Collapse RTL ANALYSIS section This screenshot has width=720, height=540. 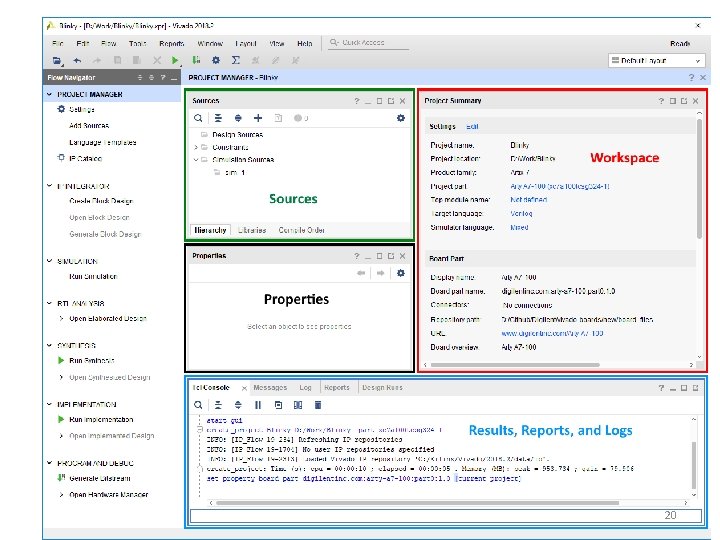(x=50, y=303)
